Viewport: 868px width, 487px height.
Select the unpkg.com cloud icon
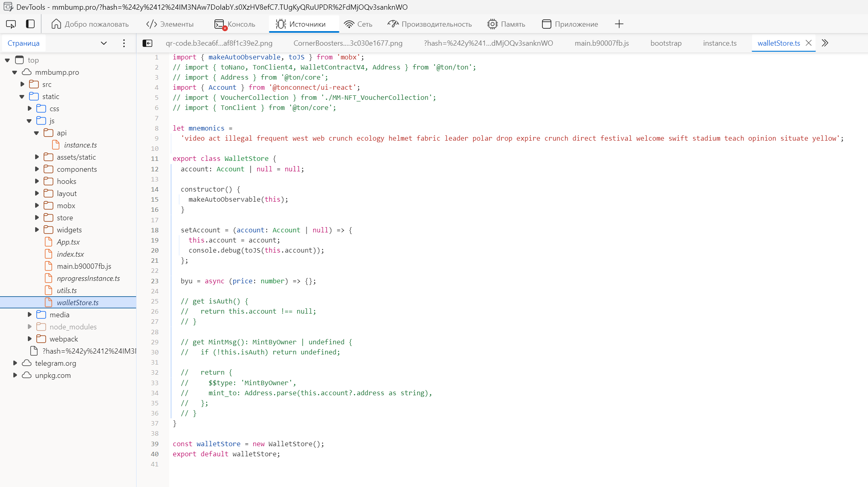coord(27,375)
